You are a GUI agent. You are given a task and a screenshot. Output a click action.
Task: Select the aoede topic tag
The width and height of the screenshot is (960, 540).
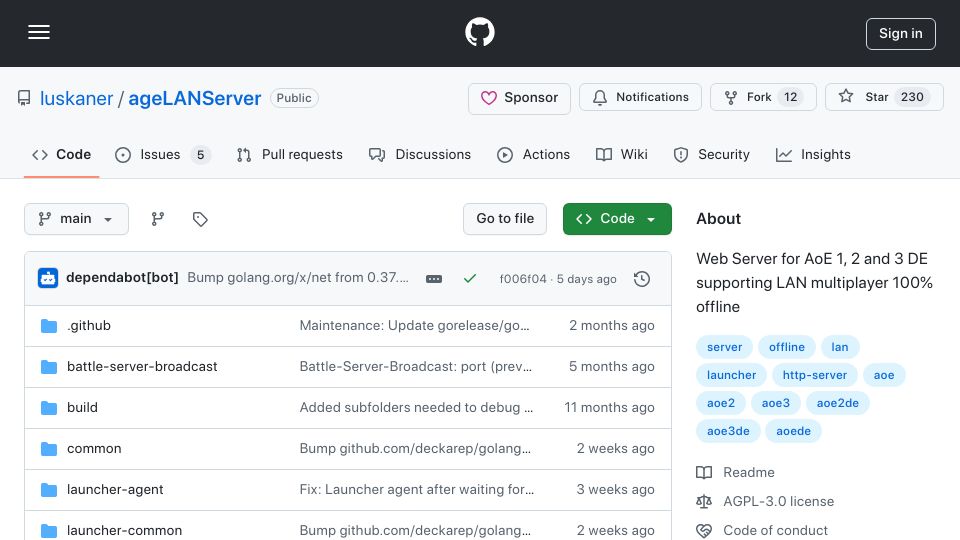tap(793, 432)
